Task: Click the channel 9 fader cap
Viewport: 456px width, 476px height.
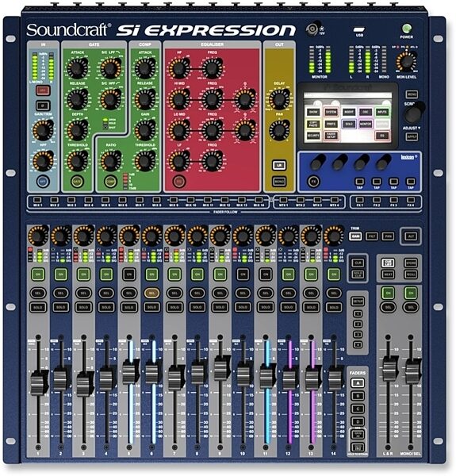Action: [x=220, y=367]
